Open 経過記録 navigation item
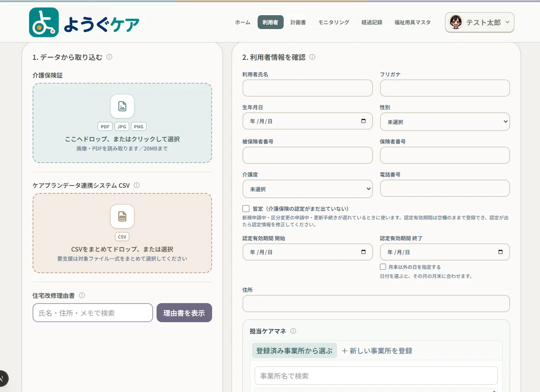 coord(372,22)
